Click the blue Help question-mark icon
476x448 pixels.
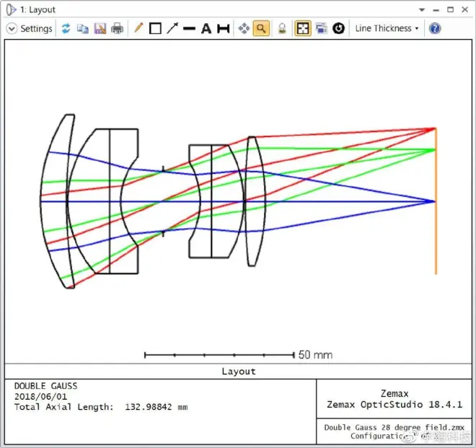pos(435,29)
